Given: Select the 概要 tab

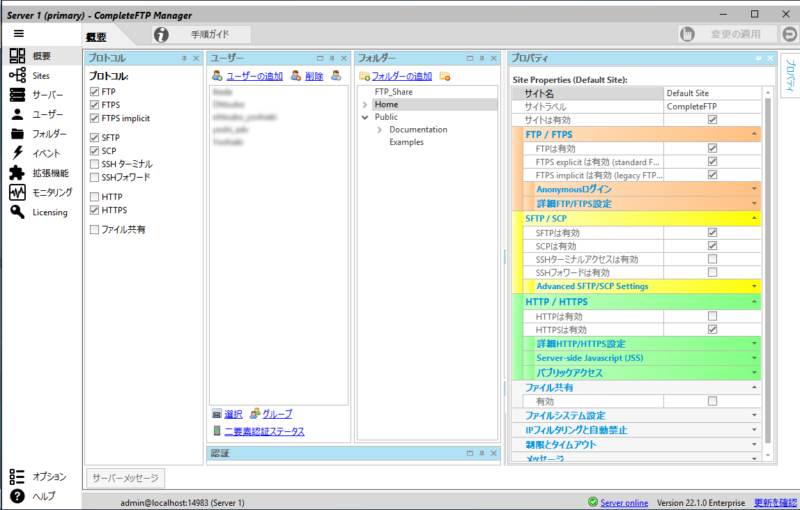Looking at the screenshot, I should (x=95, y=36).
